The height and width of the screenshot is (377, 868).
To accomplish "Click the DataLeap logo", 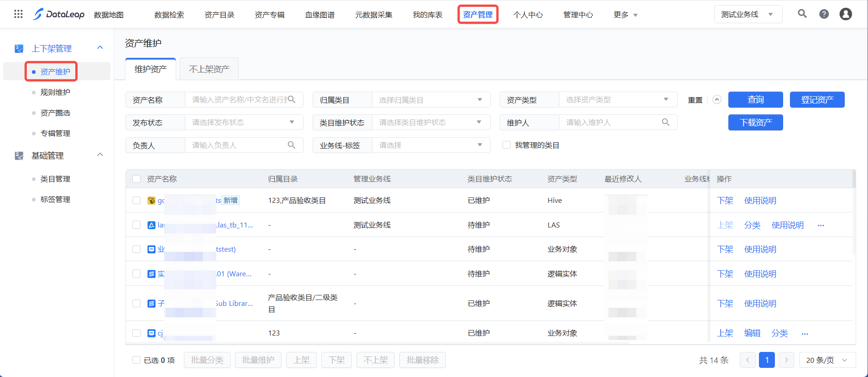I will pyautogui.click(x=59, y=15).
